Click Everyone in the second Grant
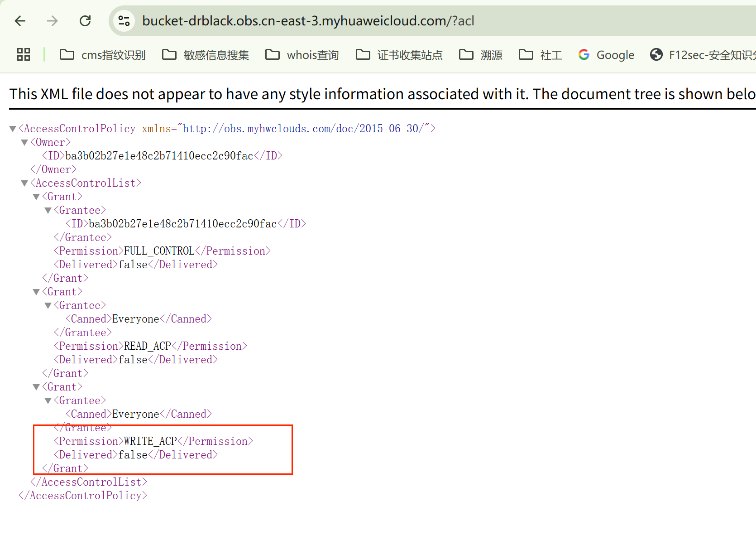The image size is (756, 540). click(x=136, y=319)
